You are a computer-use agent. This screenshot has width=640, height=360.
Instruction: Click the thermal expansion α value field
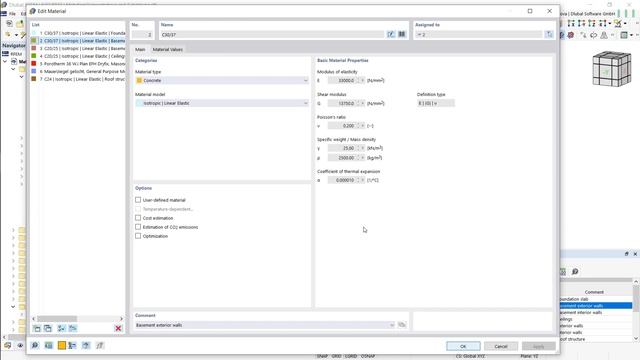pyautogui.click(x=342, y=180)
